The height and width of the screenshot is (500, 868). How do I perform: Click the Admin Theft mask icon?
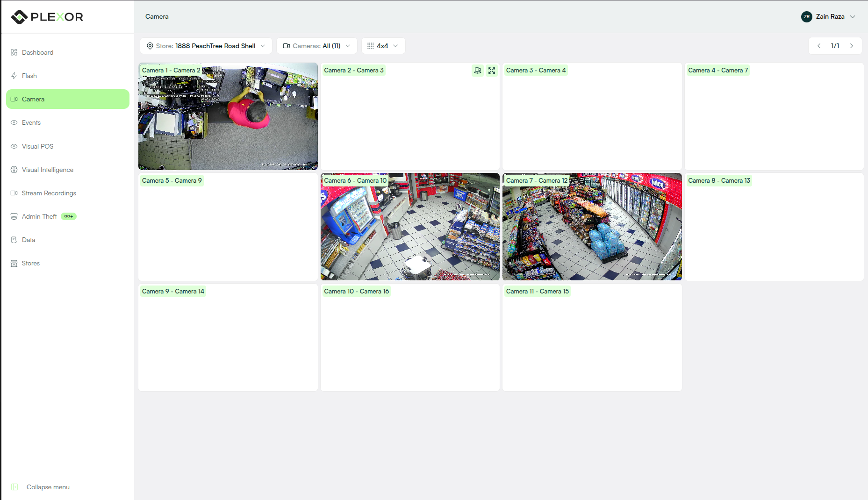(14, 216)
